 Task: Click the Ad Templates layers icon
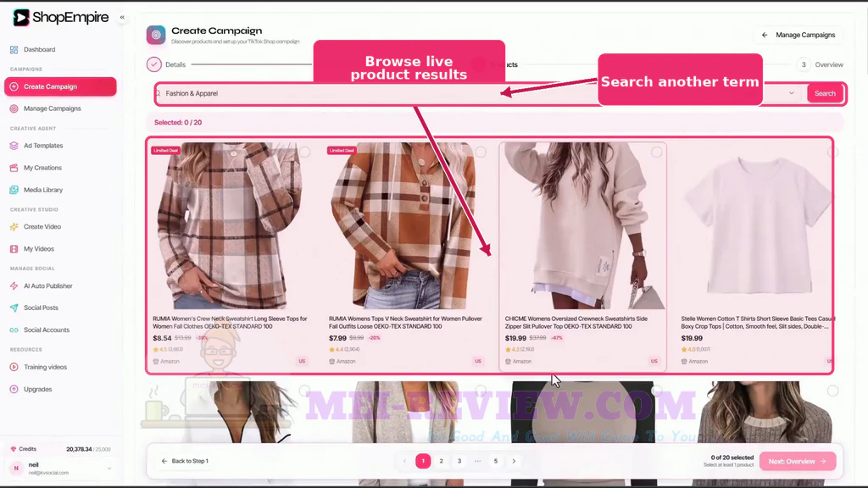tap(14, 146)
